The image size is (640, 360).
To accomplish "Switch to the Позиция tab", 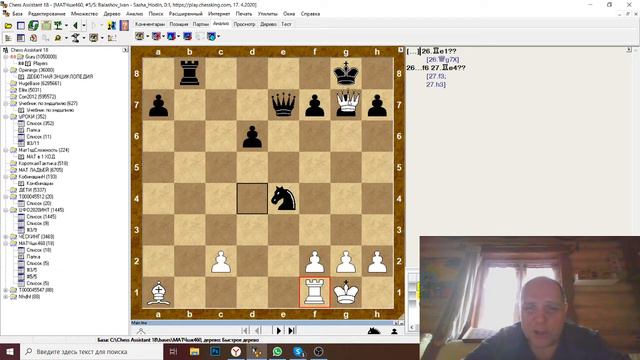I will [179, 24].
